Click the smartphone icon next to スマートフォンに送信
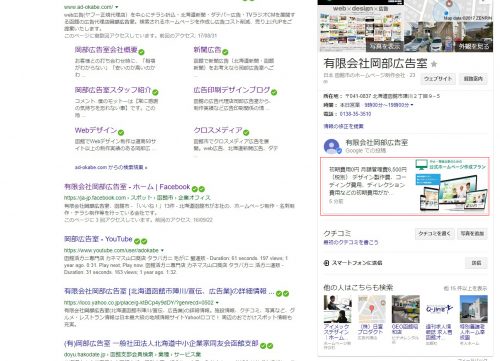This screenshot has height=361, width=500. (326, 263)
